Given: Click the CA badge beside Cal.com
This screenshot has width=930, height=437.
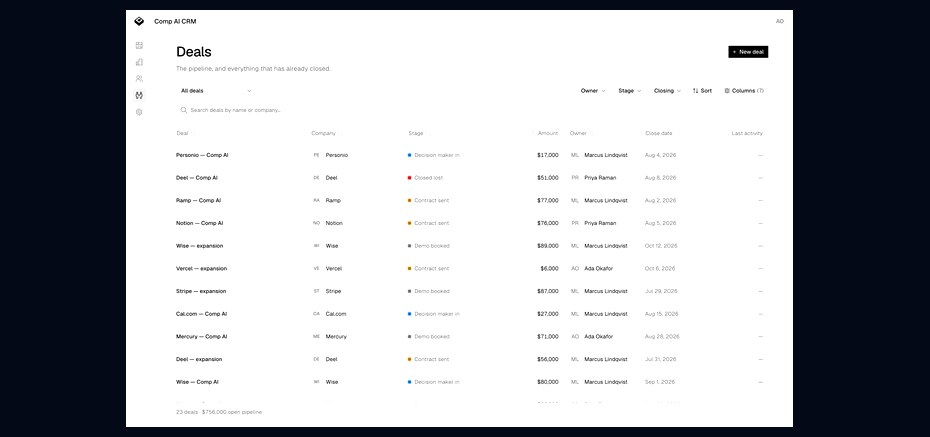Looking at the screenshot, I should (316, 314).
